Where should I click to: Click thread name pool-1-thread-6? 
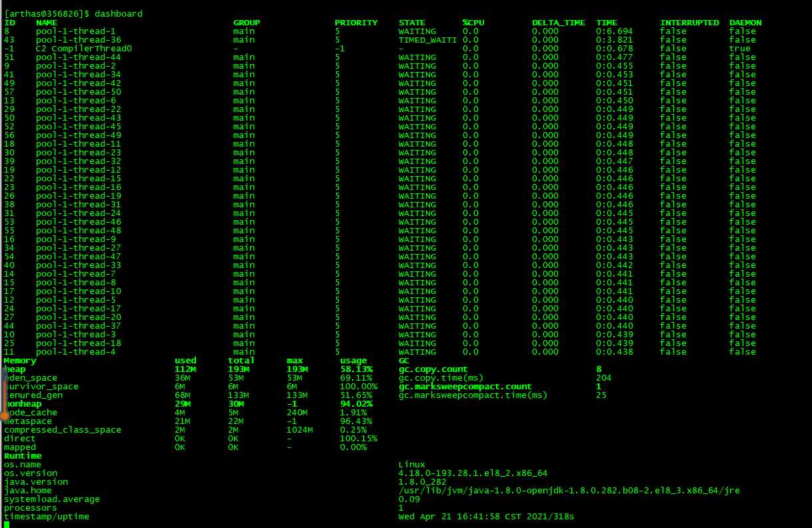coord(76,101)
